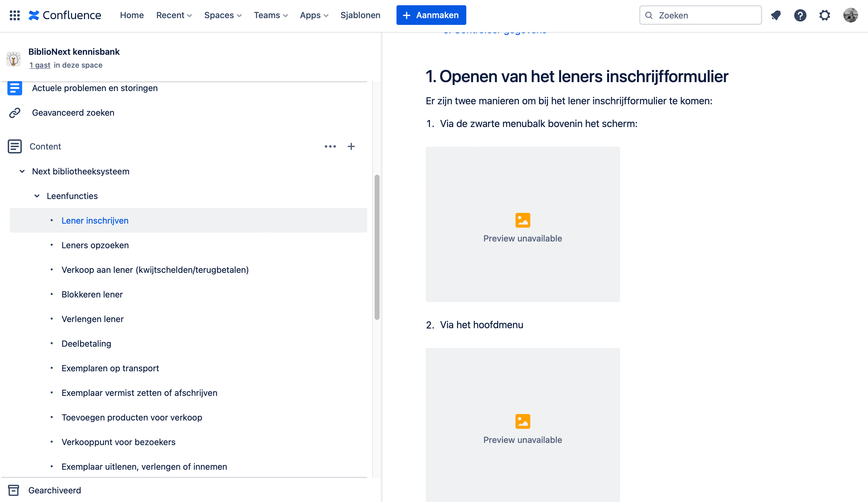The height and width of the screenshot is (502, 868).
Task: Open Exemplaar vermist zetten of afschrijven page
Action: click(139, 393)
